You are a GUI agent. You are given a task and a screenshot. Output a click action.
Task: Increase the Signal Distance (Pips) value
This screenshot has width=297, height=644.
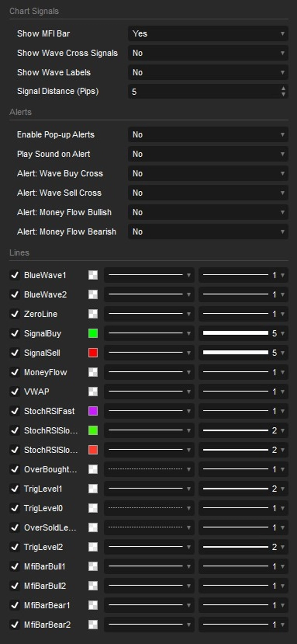coord(283,89)
